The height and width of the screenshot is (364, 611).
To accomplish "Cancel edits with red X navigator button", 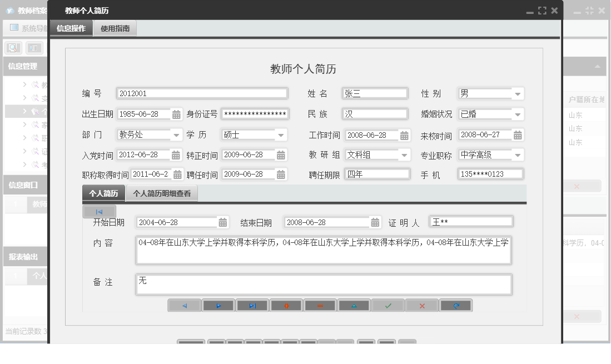I will point(422,306).
